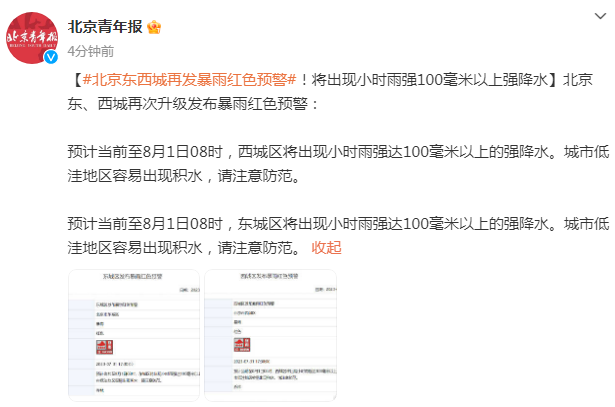The width and height of the screenshot is (615, 407).
Task: Click the 4分钟前 post timestamp
Action: tap(90, 50)
